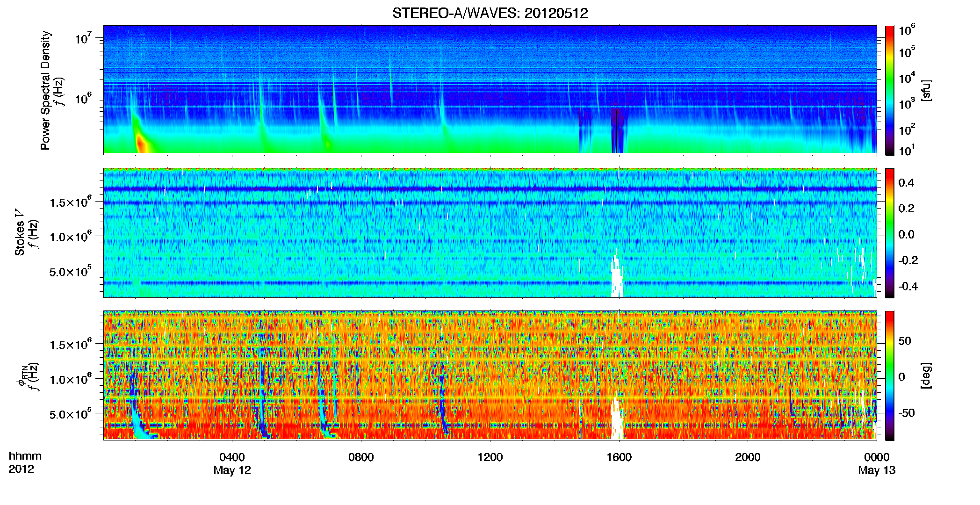Click the 10^7 tick label of top panel

[x=83, y=38]
